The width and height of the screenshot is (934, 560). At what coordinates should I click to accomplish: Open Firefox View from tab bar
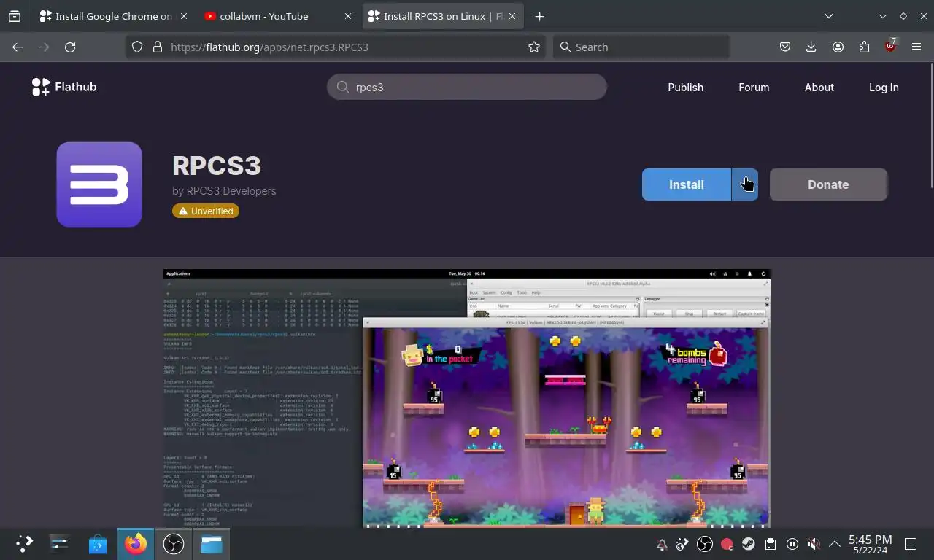pyautogui.click(x=15, y=16)
